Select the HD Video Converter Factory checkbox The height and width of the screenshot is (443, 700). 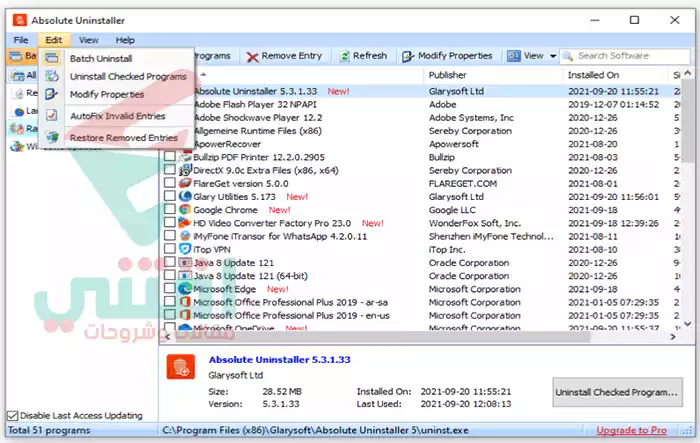pos(170,222)
